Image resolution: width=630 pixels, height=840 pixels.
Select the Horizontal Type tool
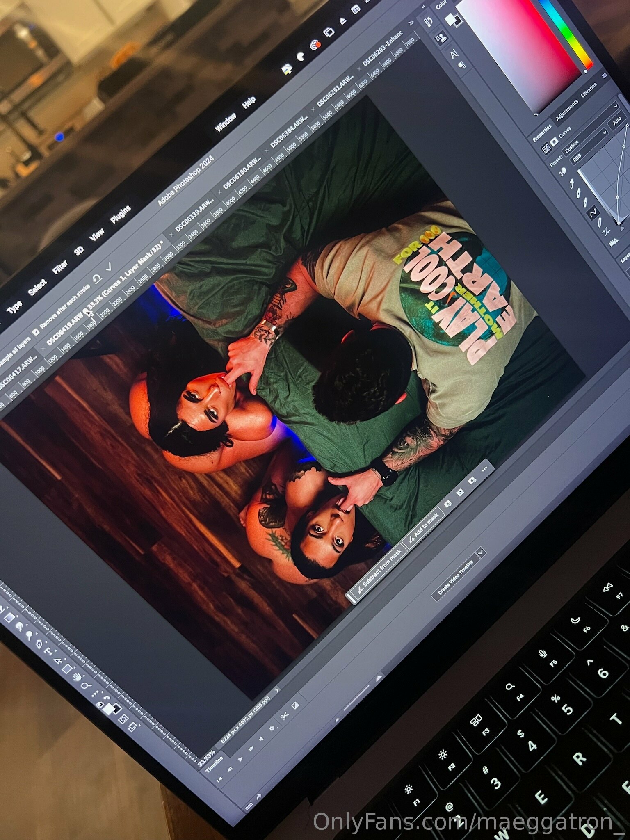pos(49,651)
